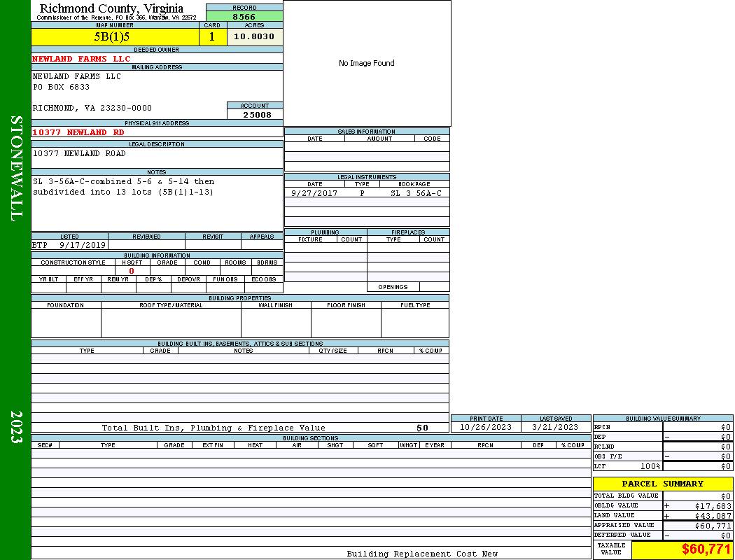Select the land value $43,087
Image resolution: width=735 pixels, height=560 pixels.
point(713,516)
